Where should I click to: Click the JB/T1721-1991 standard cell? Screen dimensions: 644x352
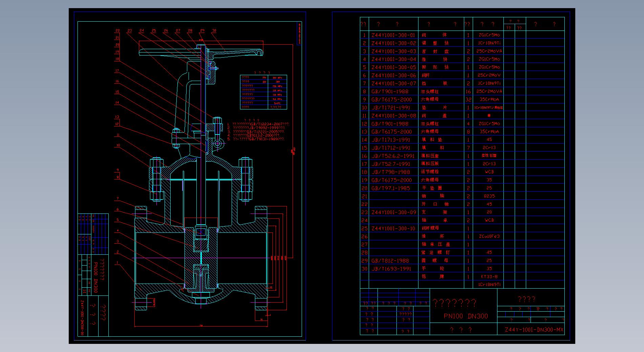coord(391,107)
